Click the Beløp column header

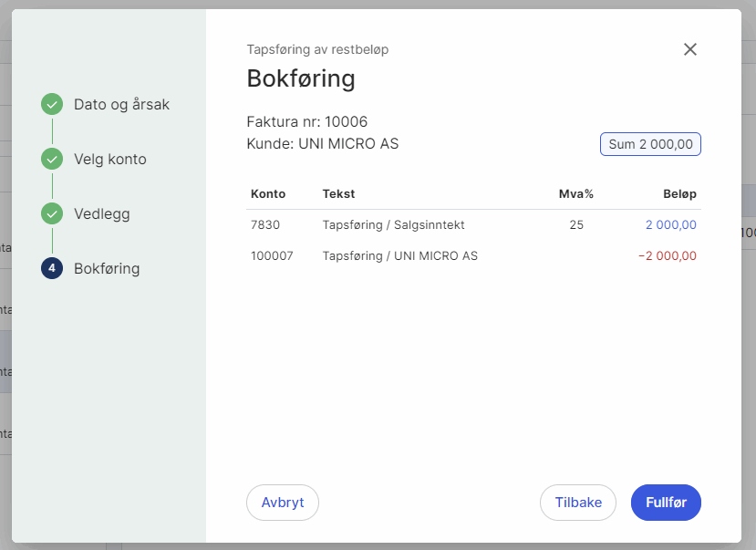click(x=679, y=193)
